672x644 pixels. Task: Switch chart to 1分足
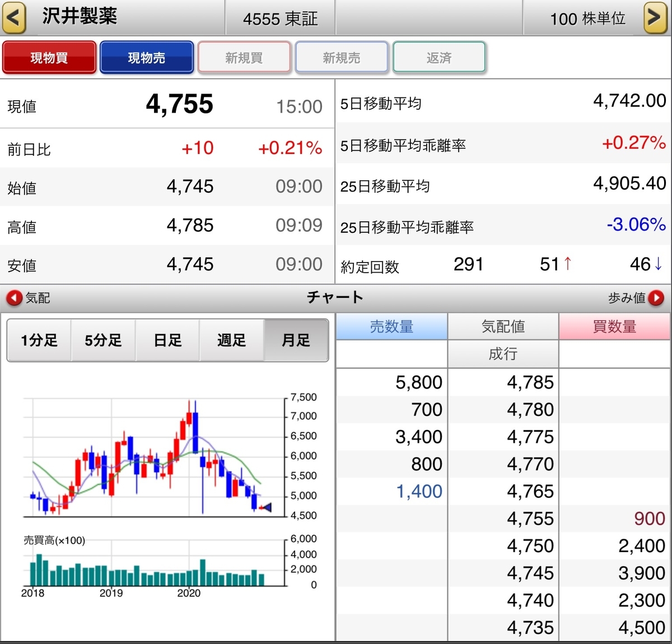39,340
